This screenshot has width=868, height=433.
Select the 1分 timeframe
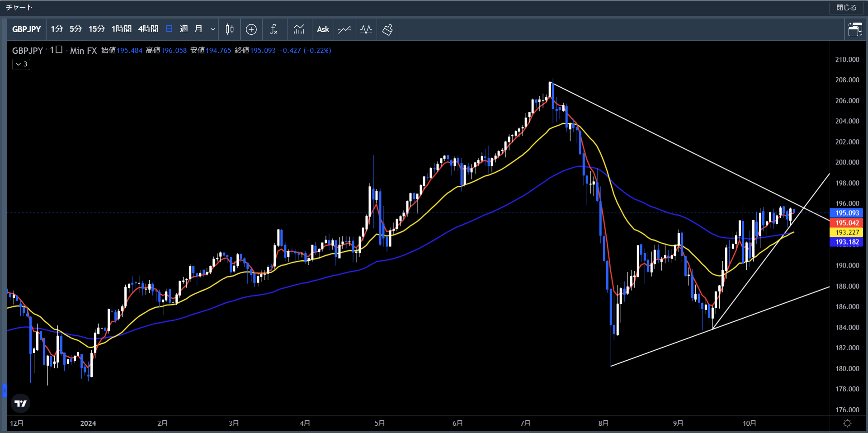[x=57, y=29]
